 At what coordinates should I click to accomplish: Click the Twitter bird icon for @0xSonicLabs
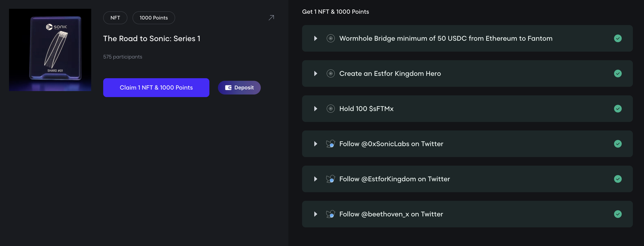[x=331, y=144]
